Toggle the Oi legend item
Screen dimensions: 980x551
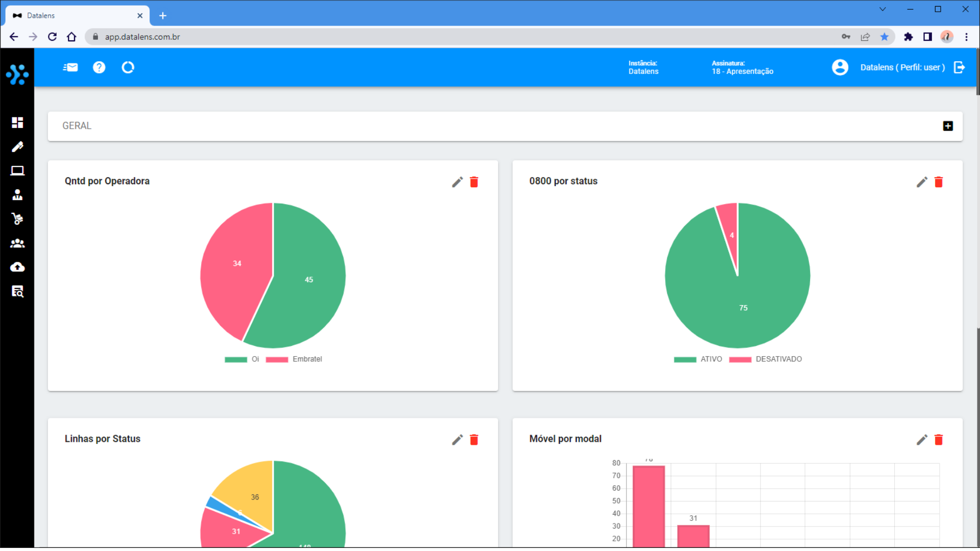242,359
